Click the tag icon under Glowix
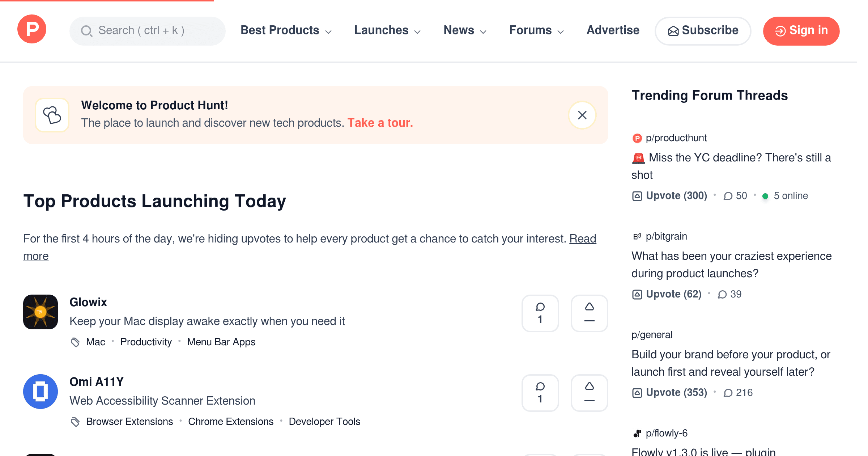This screenshot has height=456, width=868. click(x=75, y=342)
